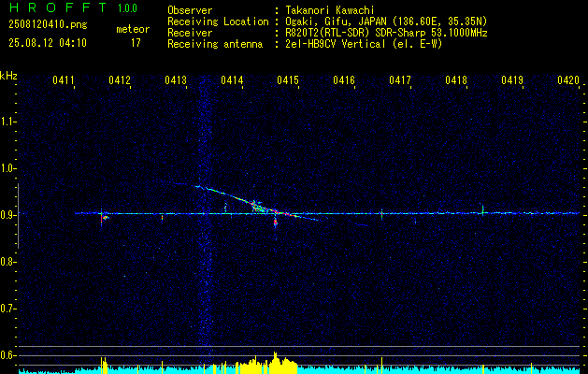Click the 0411 time marker

(x=63, y=79)
